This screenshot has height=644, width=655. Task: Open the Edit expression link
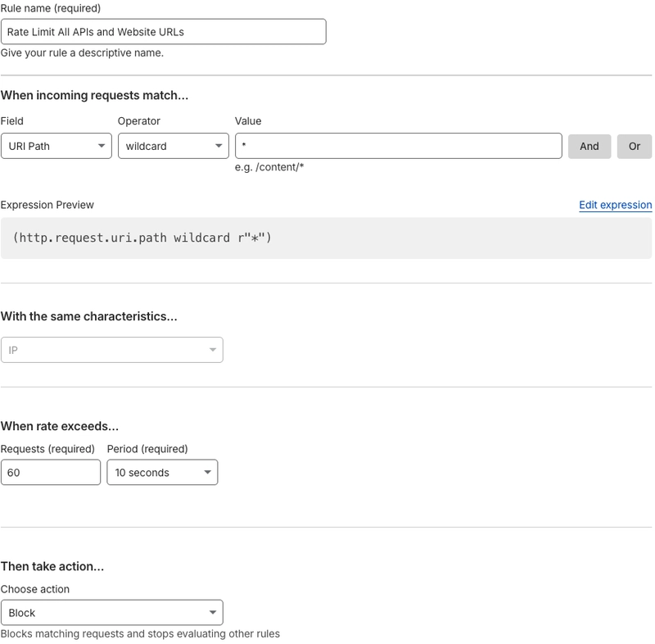pyautogui.click(x=615, y=205)
